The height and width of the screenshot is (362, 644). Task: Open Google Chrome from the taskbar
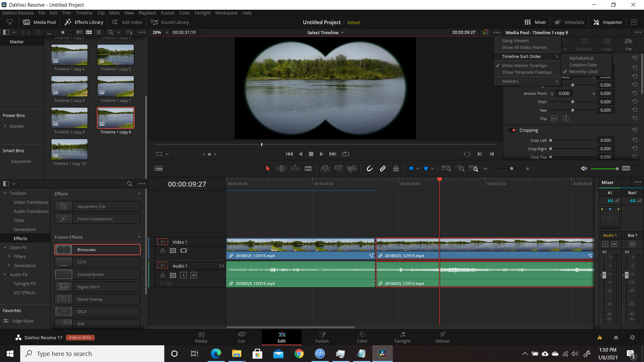click(299, 354)
